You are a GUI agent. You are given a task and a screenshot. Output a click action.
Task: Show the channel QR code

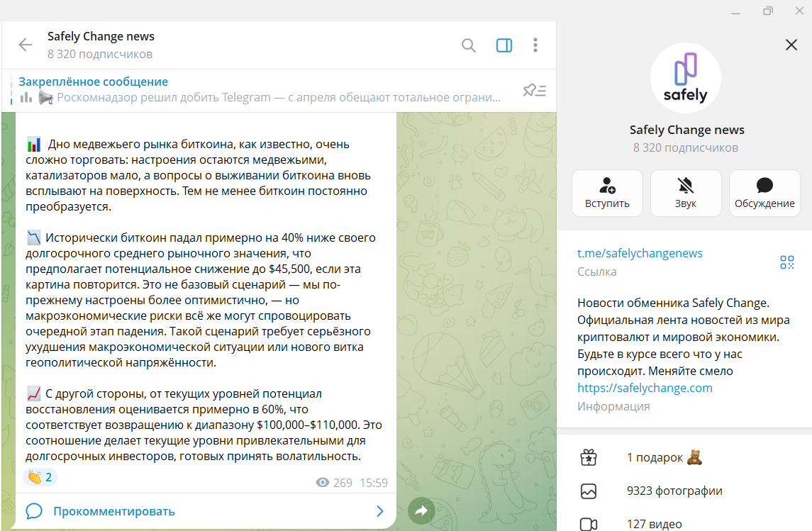pos(787,262)
